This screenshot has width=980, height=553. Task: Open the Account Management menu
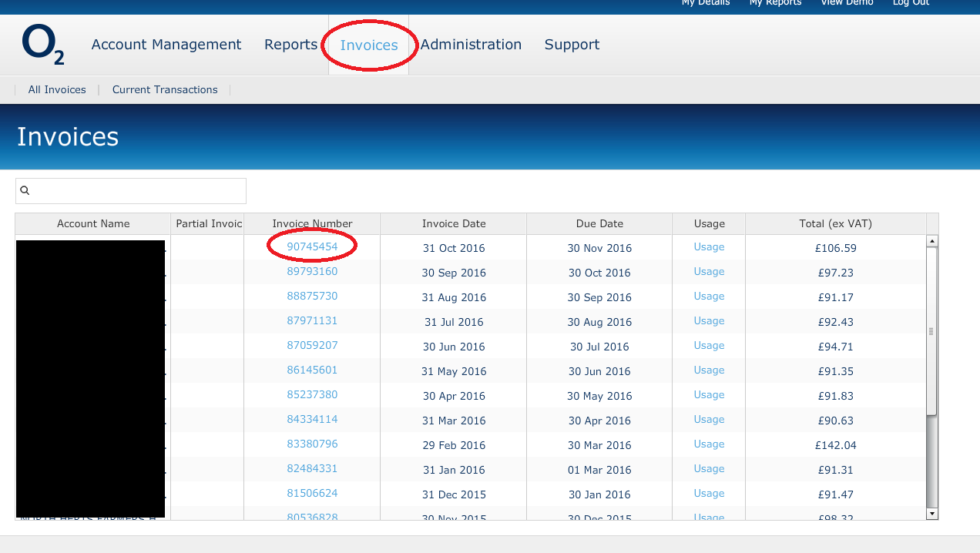click(x=166, y=44)
